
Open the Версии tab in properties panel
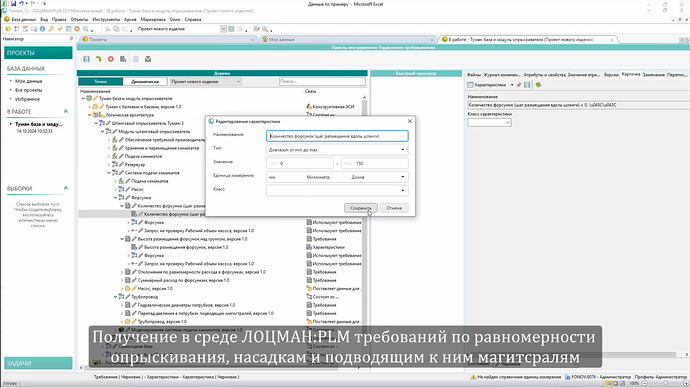click(x=611, y=75)
